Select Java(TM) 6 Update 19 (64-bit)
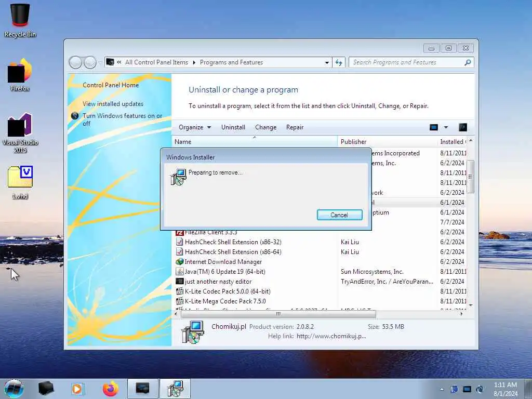This screenshot has width=532, height=399. click(x=320, y=271)
